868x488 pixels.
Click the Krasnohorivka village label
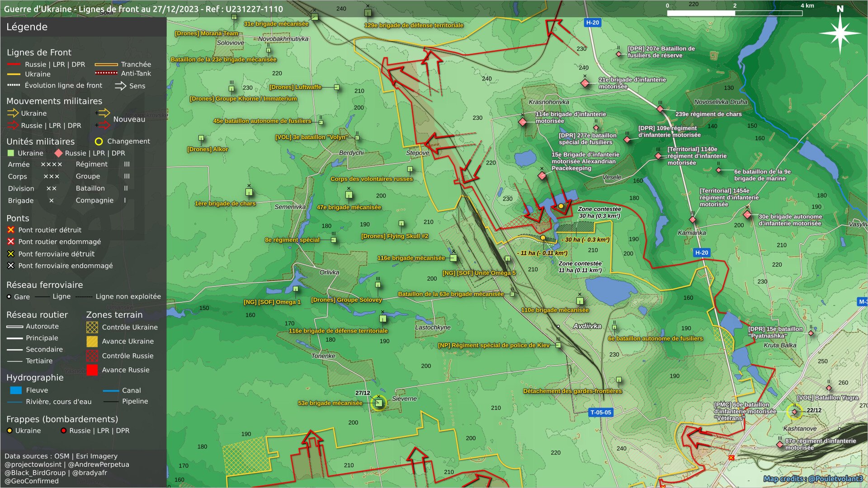coord(549,102)
